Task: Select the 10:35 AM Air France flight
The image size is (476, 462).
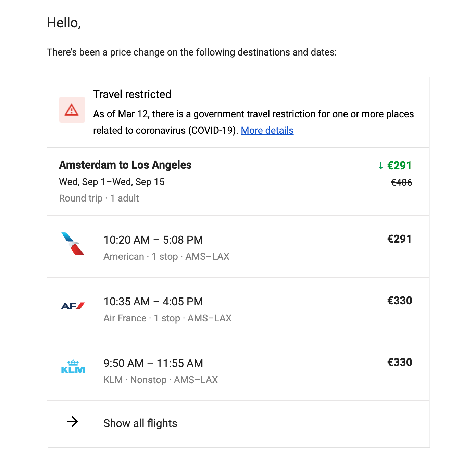Action: [153, 302]
